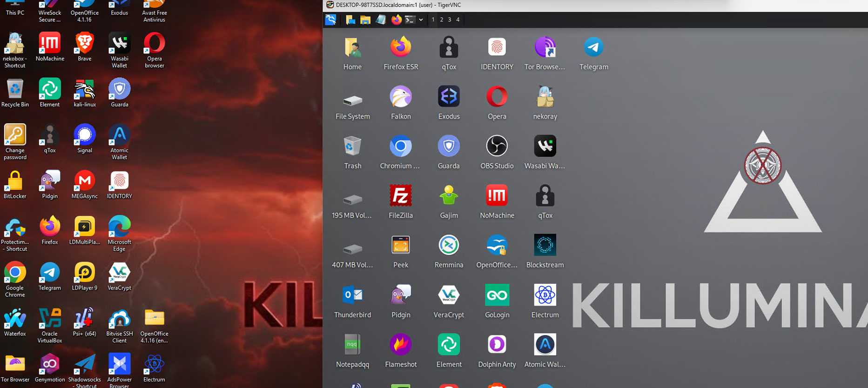The width and height of the screenshot is (868, 388).
Task: Open the Waterfox browser shortcut
Action: click(x=15, y=322)
